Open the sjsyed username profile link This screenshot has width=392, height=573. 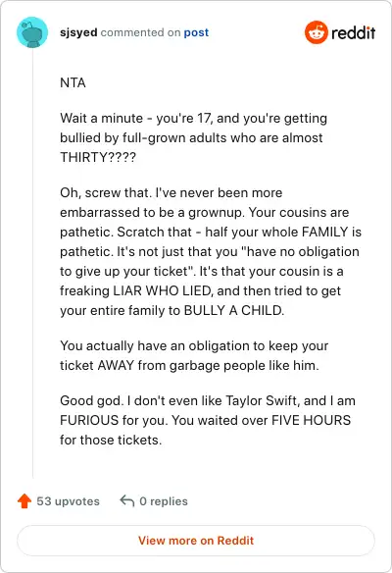(x=78, y=32)
